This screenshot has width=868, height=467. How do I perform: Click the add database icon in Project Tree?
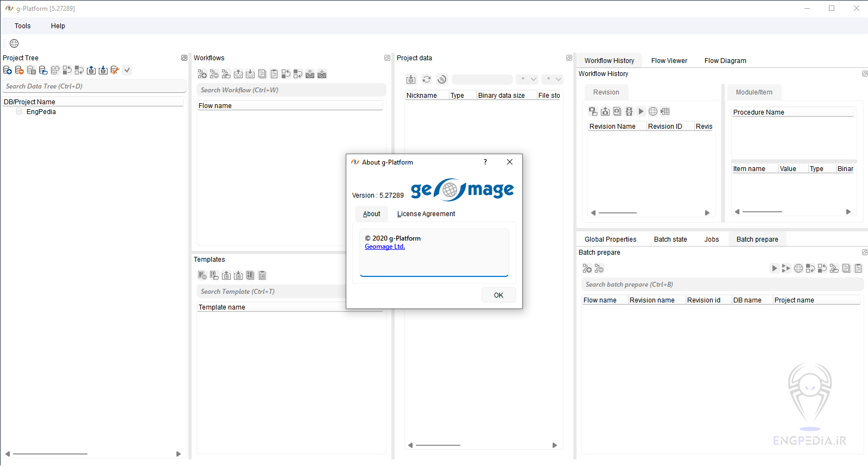(8, 70)
